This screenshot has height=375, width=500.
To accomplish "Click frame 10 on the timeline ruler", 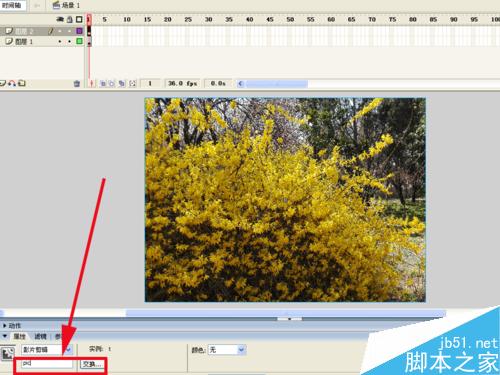I will tap(127, 20).
